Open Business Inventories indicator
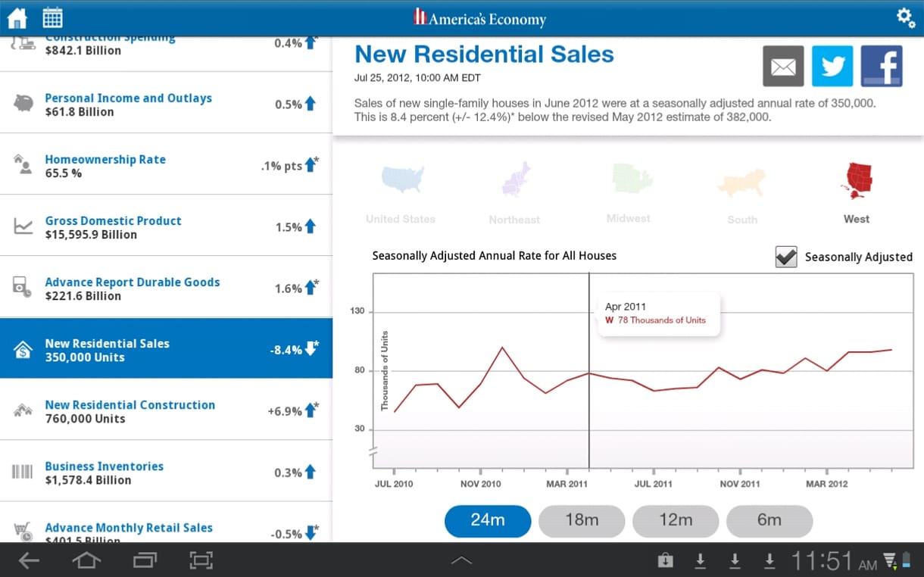 [166, 472]
